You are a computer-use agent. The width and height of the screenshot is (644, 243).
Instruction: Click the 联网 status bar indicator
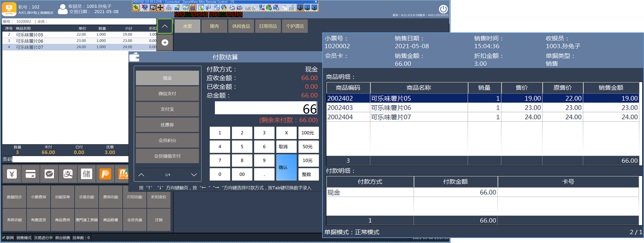[8, 238]
